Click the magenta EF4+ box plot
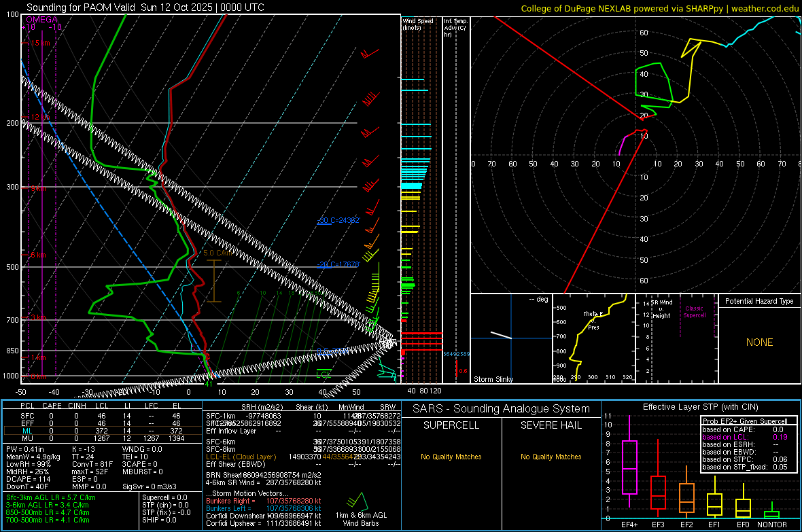The image size is (802, 532). point(629,462)
